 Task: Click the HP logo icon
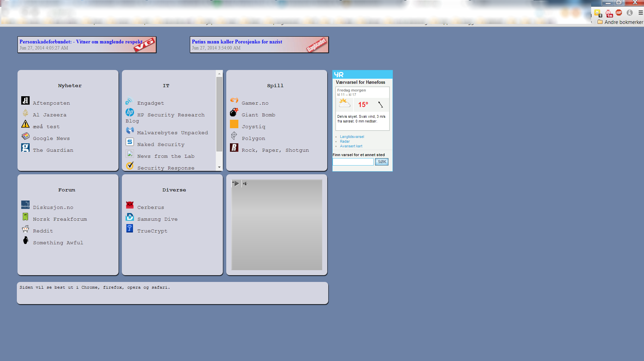(x=130, y=112)
